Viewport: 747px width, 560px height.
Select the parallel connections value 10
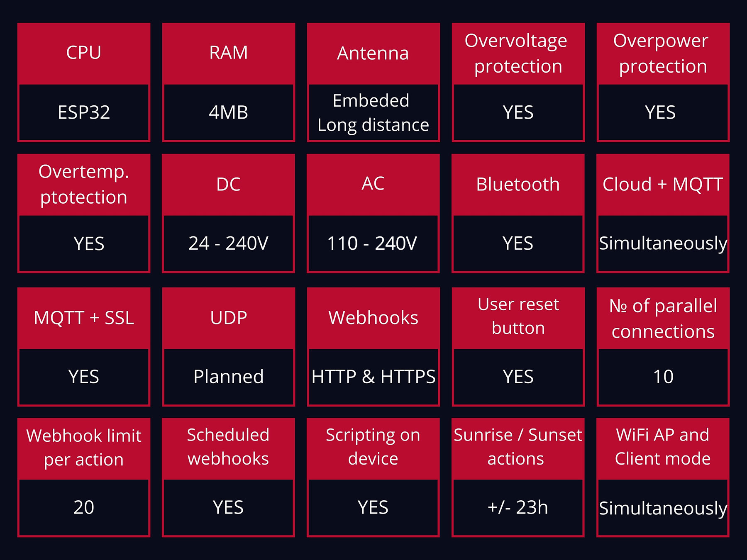point(663,377)
